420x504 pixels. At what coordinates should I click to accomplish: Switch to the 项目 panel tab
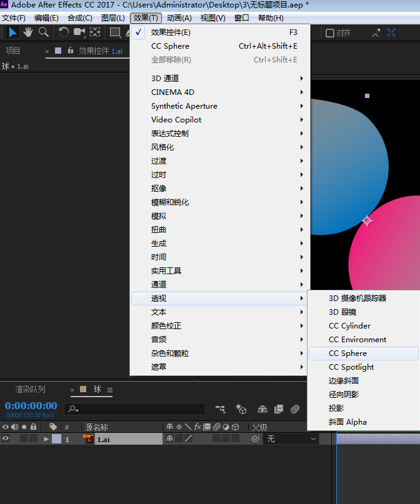click(x=13, y=51)
